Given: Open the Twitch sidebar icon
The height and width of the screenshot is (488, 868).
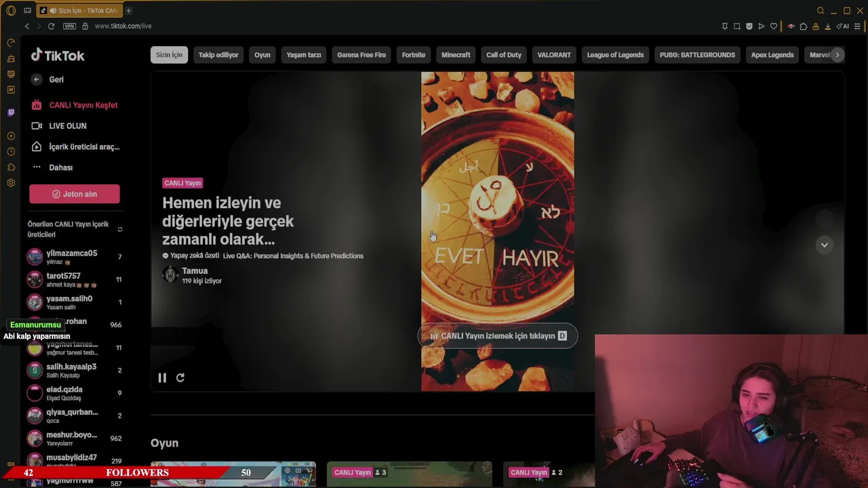Looking at the screenshot, I should [x=11, y=113].
